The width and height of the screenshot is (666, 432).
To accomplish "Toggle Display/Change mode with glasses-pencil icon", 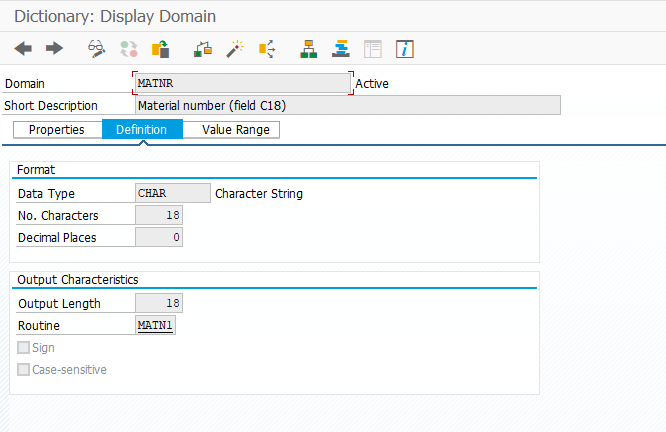I will [x=97, y=48].
